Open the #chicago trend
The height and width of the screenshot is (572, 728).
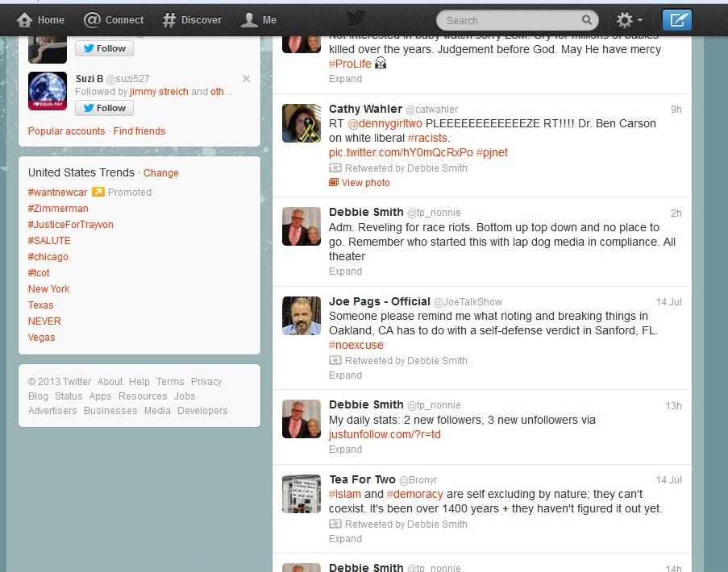48,257
